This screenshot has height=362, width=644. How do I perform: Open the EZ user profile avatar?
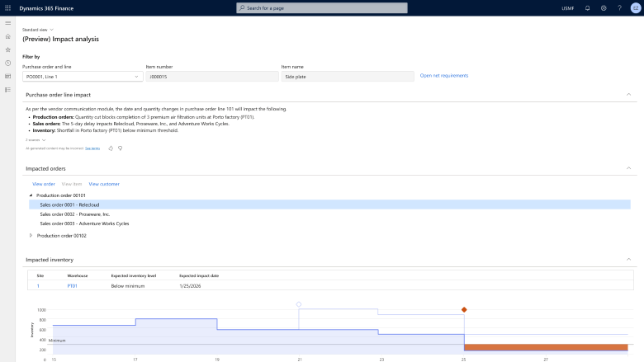(x=636, y=7)
